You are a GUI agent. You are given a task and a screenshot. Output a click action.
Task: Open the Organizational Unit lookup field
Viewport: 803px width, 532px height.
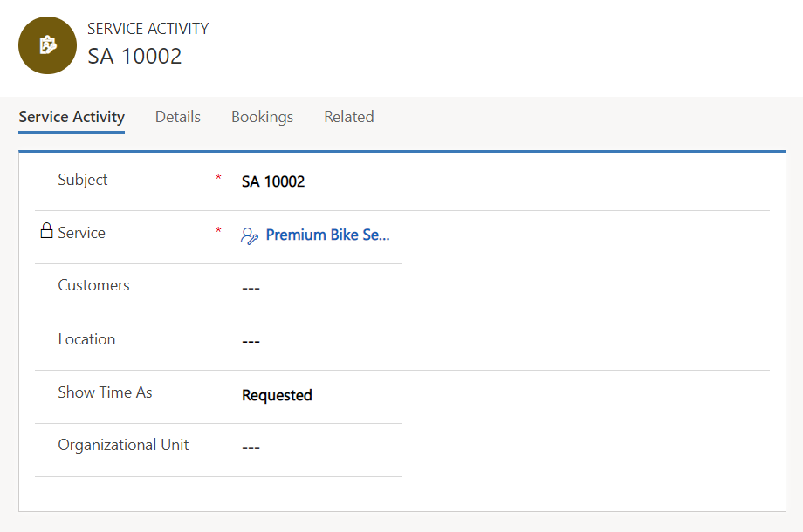pyautogui.click(x=251, y=447)
